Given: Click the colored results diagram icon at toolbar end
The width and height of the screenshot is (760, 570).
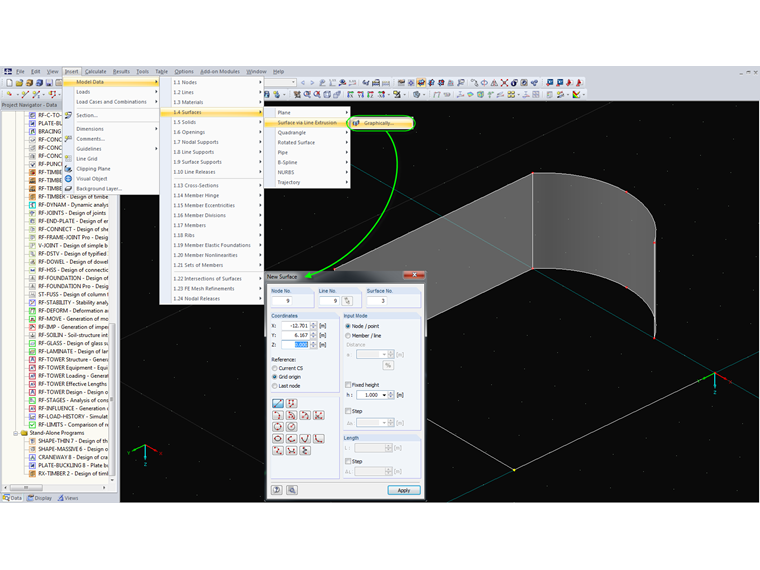Looking at the screenshot, I should 576,95.
